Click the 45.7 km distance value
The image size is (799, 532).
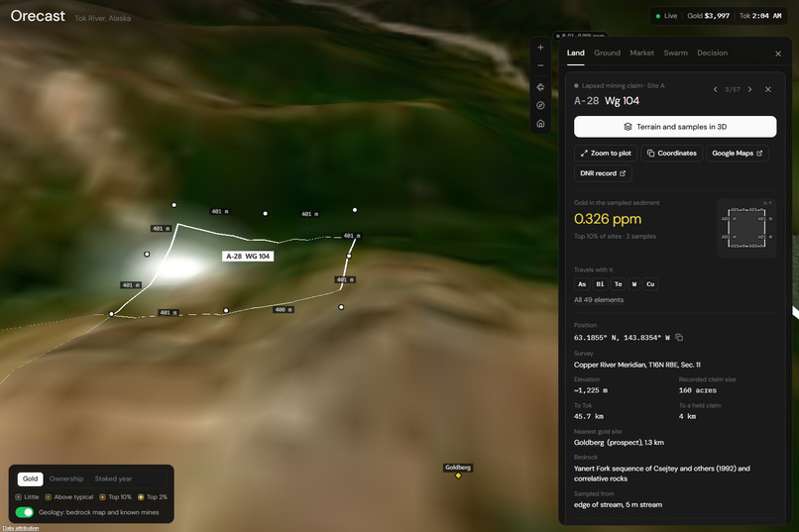point(589,416)
